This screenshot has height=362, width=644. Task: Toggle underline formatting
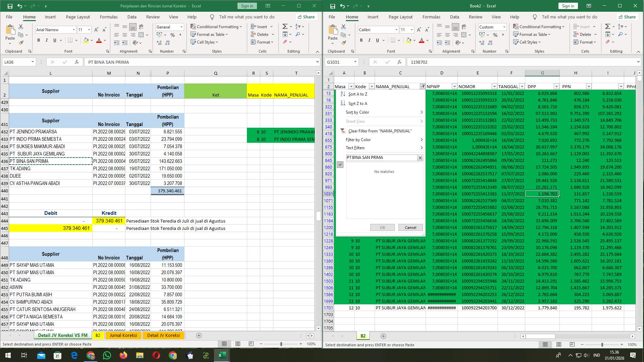(x=54, y=40)
